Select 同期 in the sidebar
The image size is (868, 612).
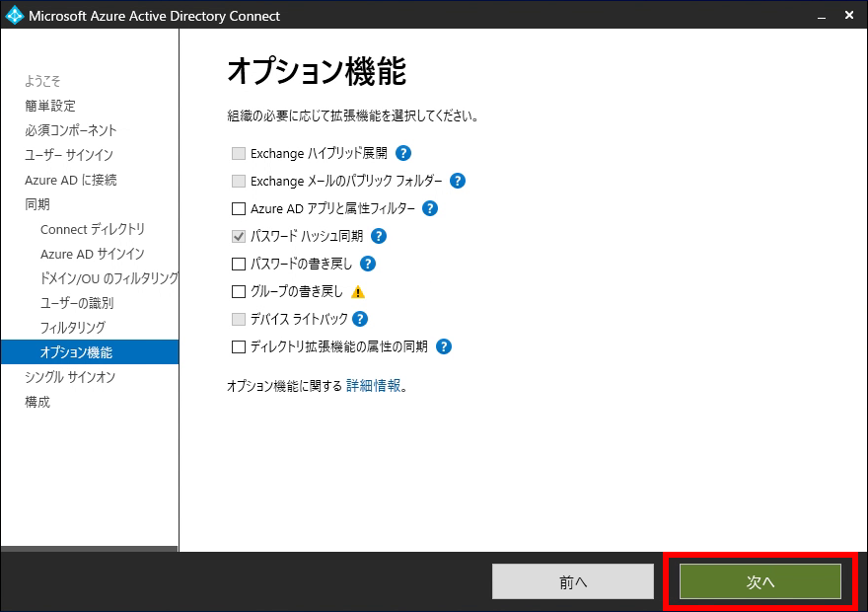tap(37, 204)
